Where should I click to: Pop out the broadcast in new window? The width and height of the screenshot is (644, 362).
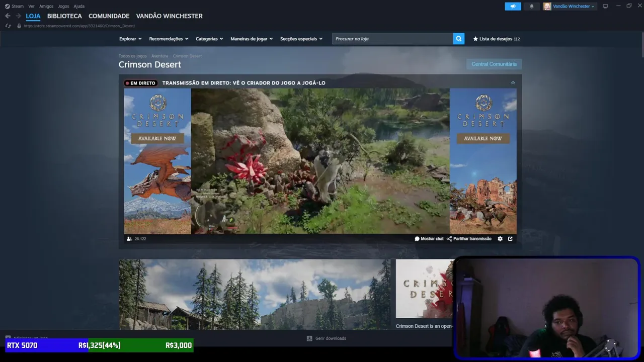(510, 239)
